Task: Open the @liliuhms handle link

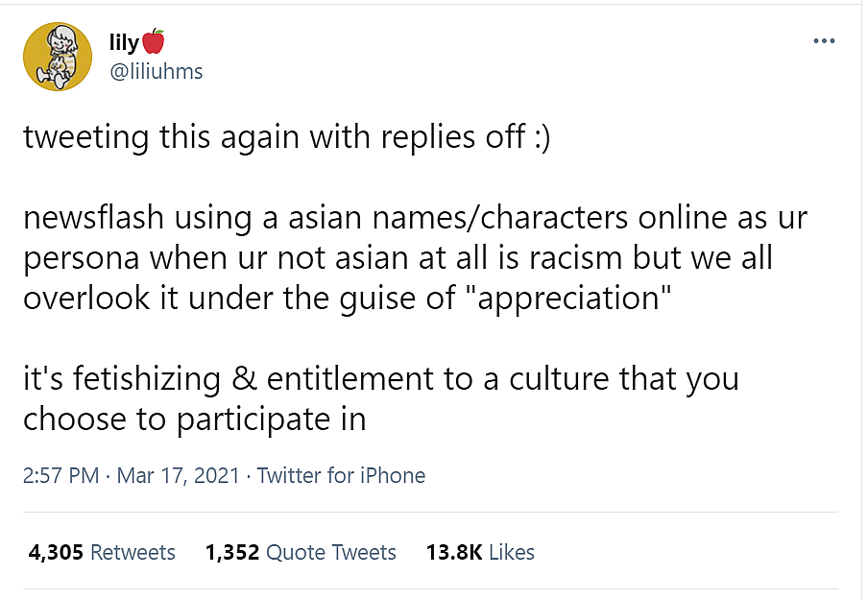Action: [x=157, y=72]
